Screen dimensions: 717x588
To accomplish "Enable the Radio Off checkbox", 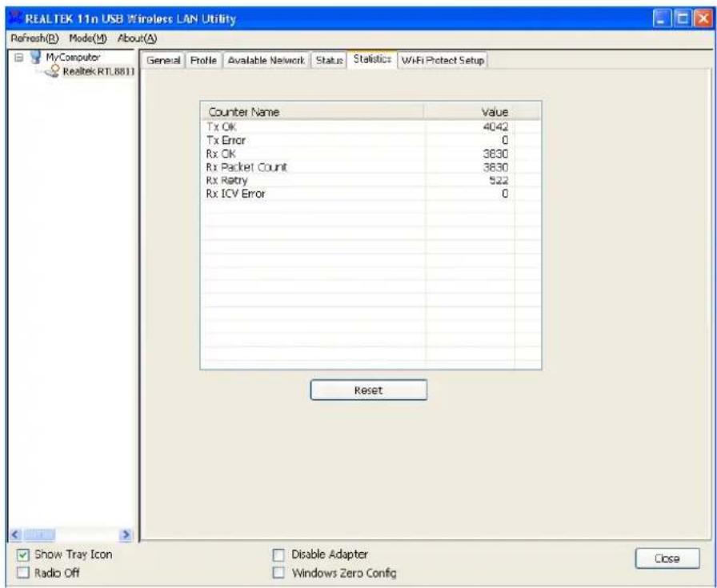I will click(22, 573).
